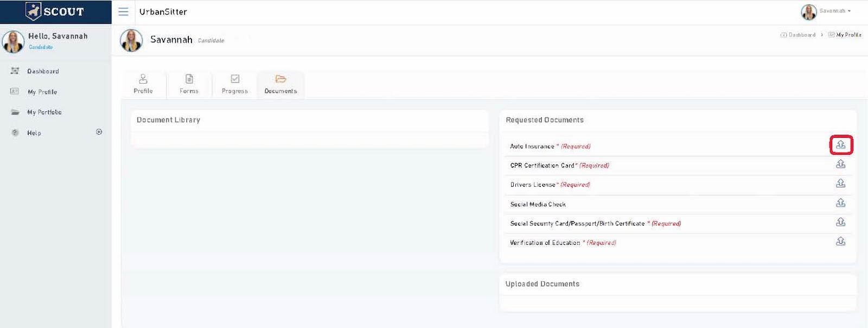The image size is (868, 328).
Task: Expand the Help submenu plus icon
Action: tap(99, 132)
